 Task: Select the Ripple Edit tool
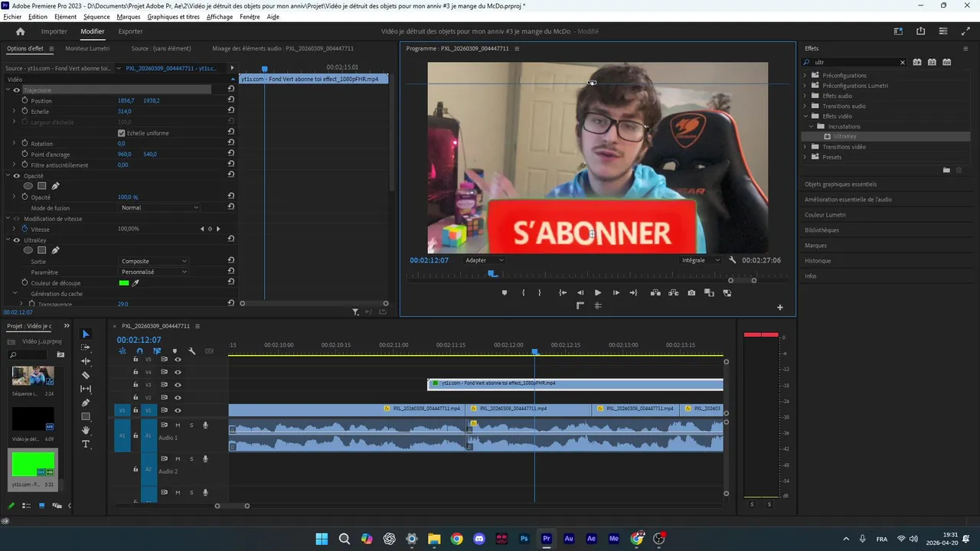coord(86,361)
